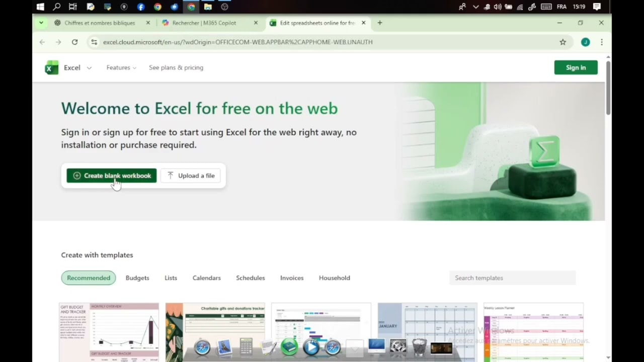644x362 pixels.
Task: Open the green book icon in dock
Action: pyautogui.click(x=289, y=347)
